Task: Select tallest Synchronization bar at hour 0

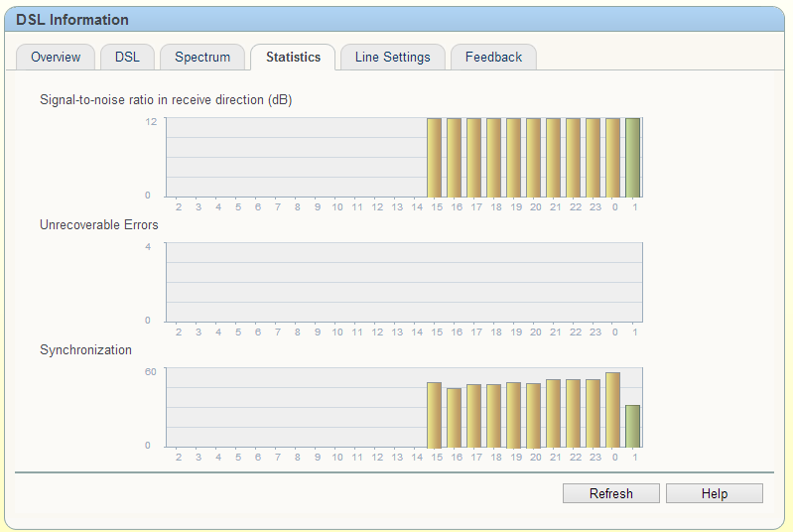Action: tap(613, 411)
